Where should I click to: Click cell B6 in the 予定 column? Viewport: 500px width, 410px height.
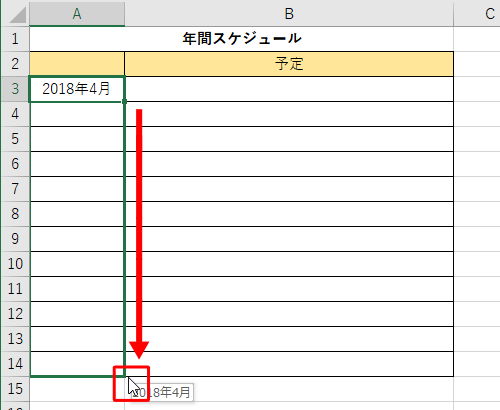coord(289,164)
